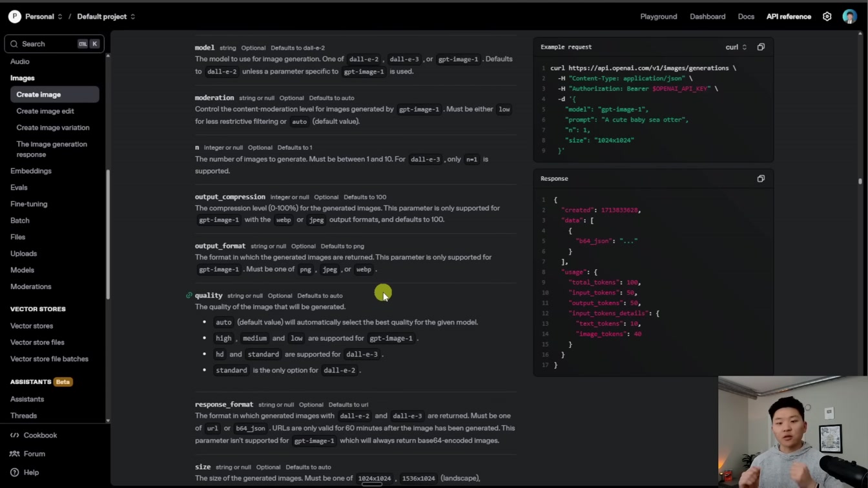Go to the Playground tab
The image size is (868, 488).
[659, 17]
